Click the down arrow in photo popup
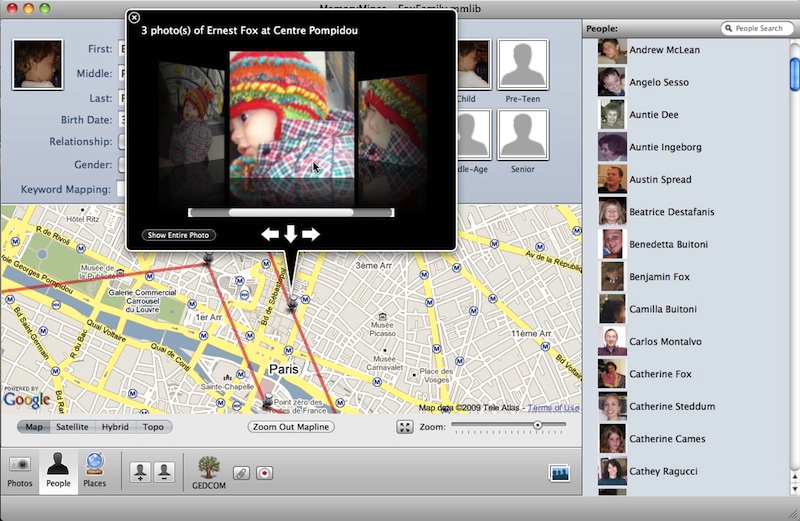The height and width of the screenshot is (521, 800). pyautogui.click(x=290, y=235)
